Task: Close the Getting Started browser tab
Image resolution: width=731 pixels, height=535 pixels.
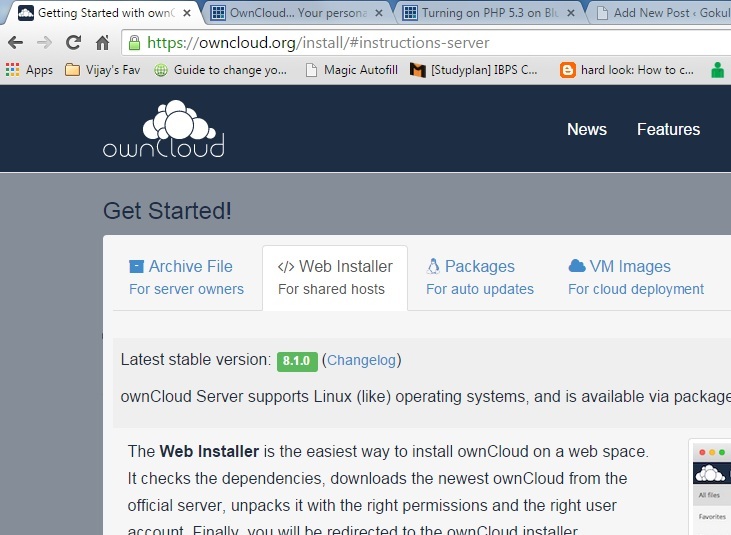Action: click(186, 13)
